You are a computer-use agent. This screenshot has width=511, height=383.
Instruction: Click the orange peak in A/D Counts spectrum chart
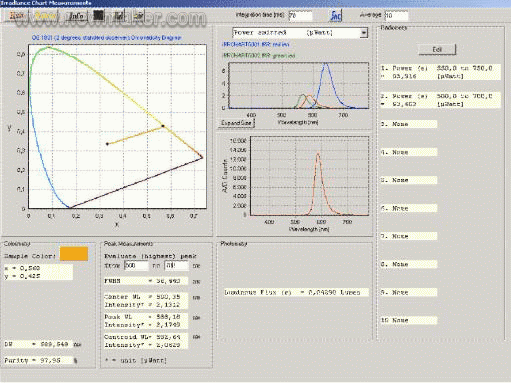tap(318, 154)
